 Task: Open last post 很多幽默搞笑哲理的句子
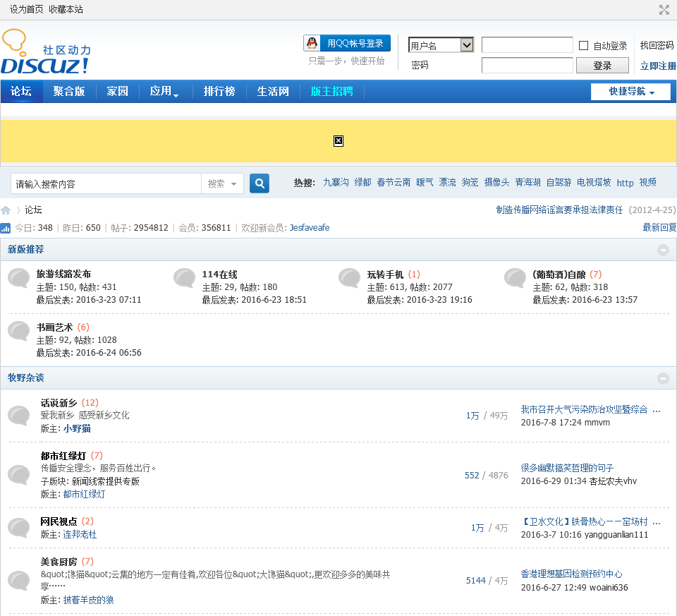(x=567, y=468)
